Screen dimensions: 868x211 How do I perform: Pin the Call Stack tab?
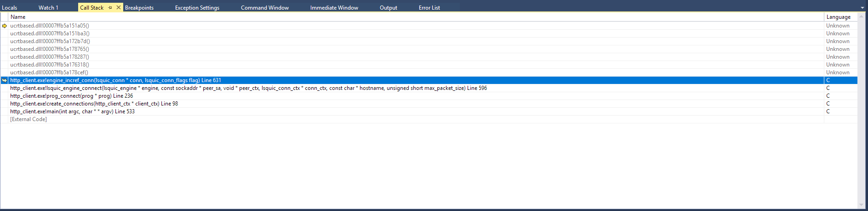(110, 7)
